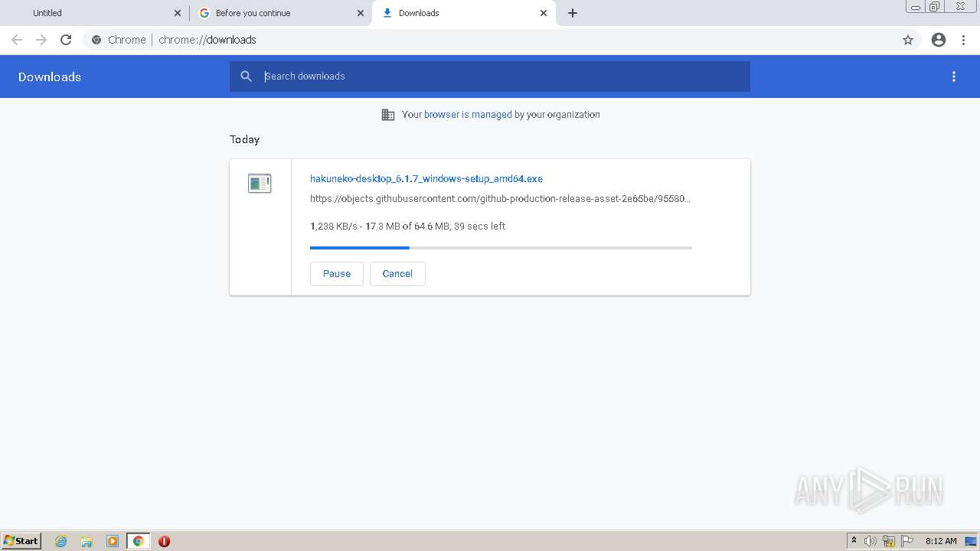Pause the hakuneko download
The height and width of the screenshot is (551, 980).
[x=337, y=274]
